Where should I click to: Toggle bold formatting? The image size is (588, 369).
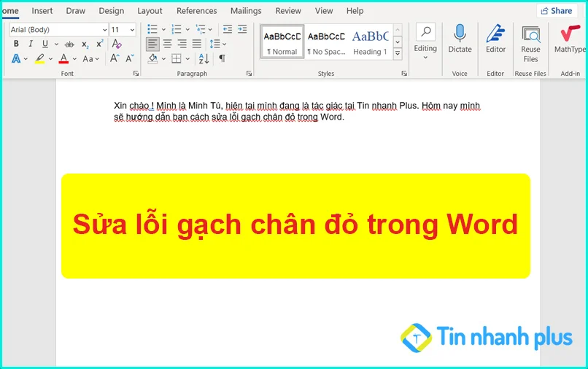[x=16, y=44]
